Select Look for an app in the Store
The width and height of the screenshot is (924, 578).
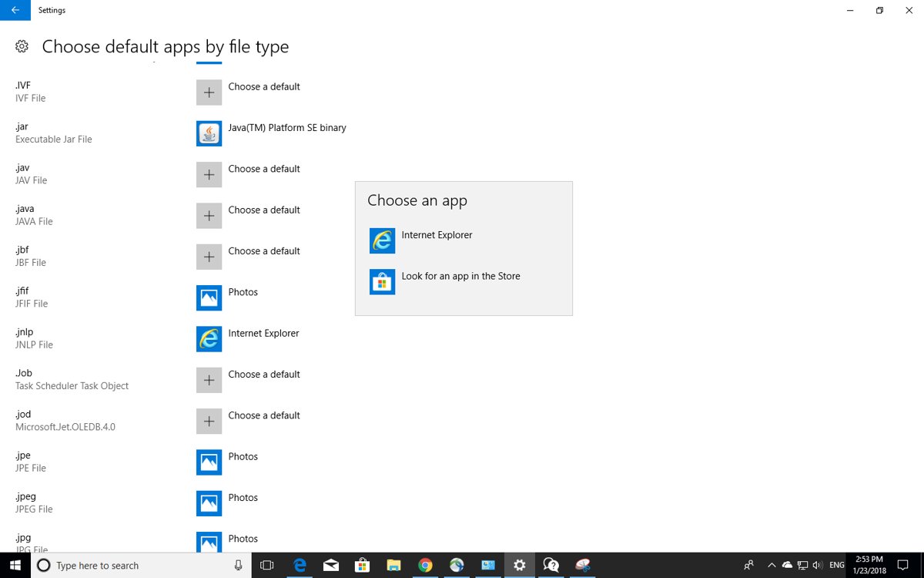(x=464, y=282)
